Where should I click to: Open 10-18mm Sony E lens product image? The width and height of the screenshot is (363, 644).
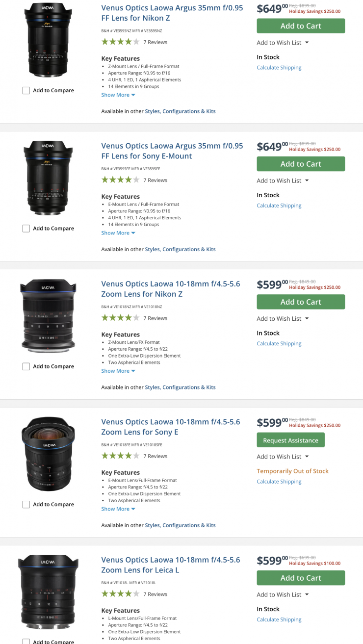pyautogui.click(x=48, y=454)
